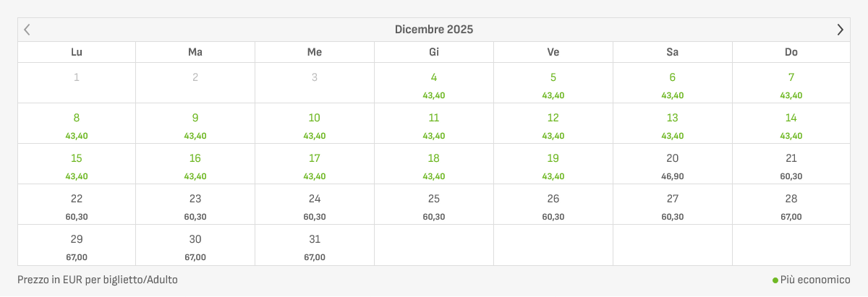
Task: Select December 21 priced 60,30
Action: coord(791,164)
